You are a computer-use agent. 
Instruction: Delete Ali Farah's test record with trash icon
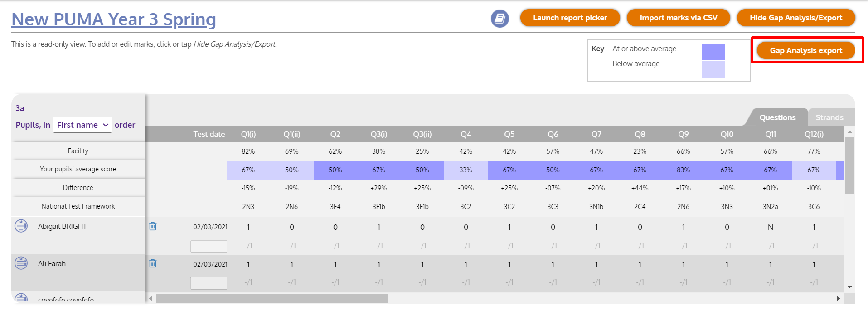click(x=153, y=263)
